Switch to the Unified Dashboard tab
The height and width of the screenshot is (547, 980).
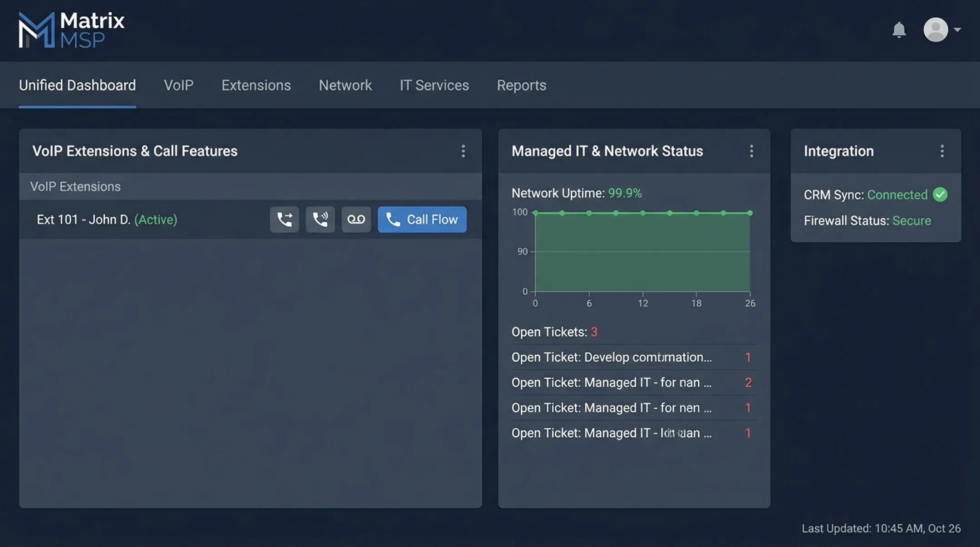(x=77, y=85)
